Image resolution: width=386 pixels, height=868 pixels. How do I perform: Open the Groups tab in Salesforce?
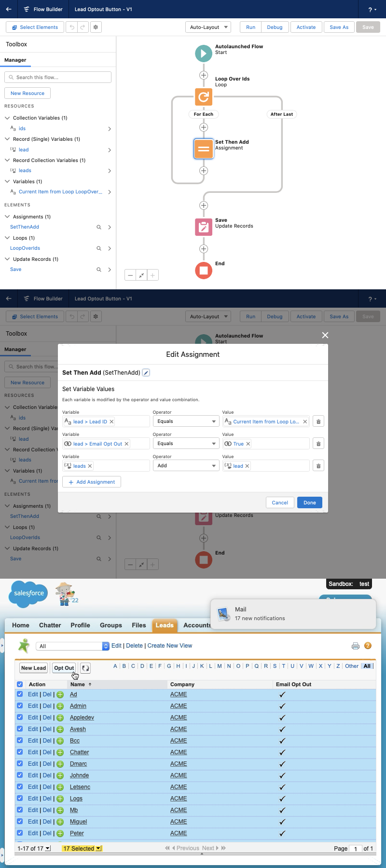[x=111, y=625]
